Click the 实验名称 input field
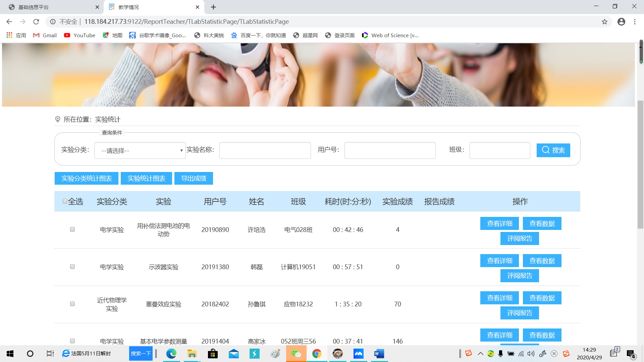 pos(265,150)
